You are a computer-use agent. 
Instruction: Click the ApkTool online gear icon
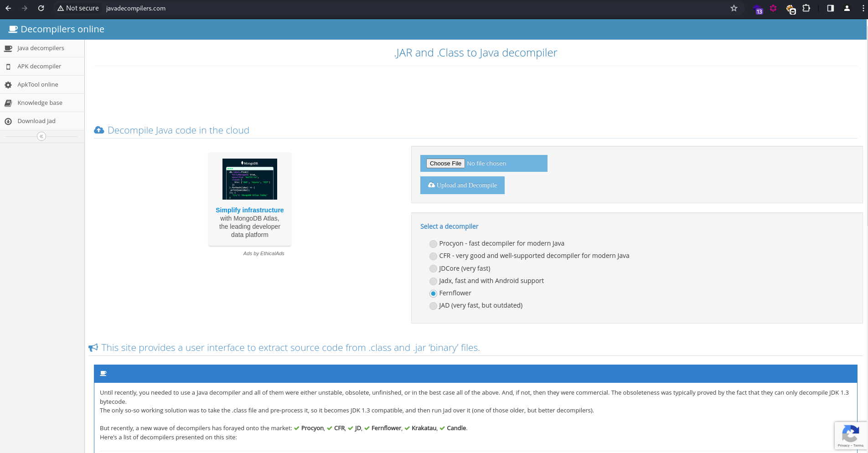pyautogui.click(x=8, y=85)
